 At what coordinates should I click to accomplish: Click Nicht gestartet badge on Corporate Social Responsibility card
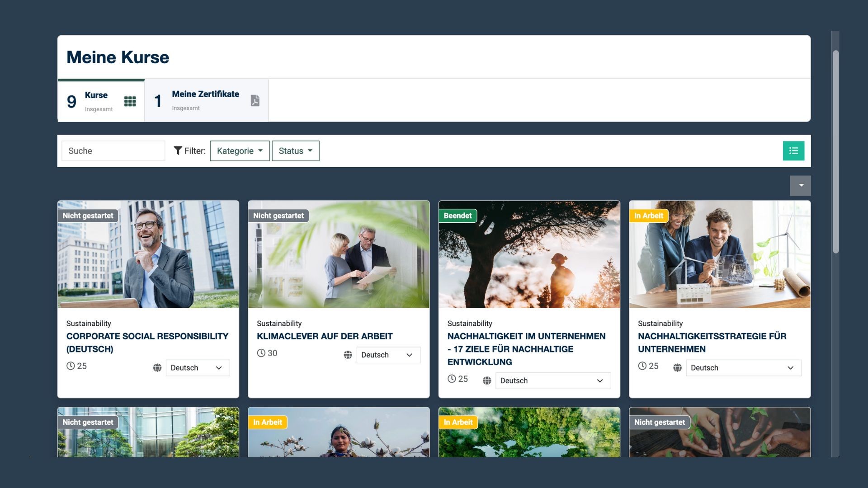tap(88, 216)
